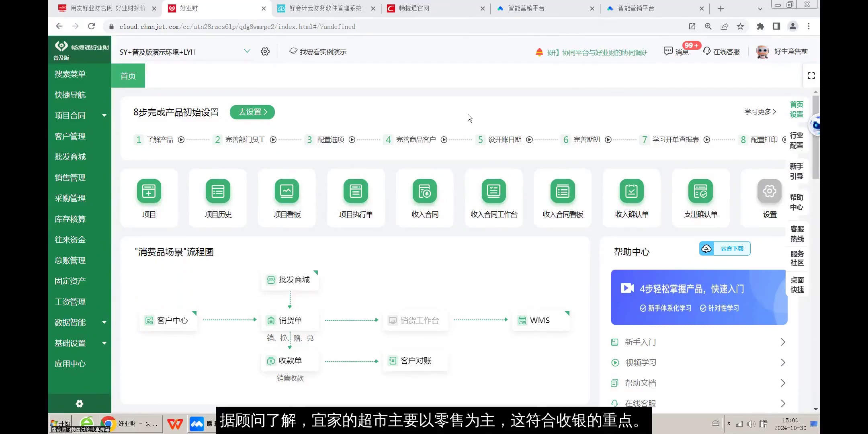Viewport: 868px width, 434px height.
Task: Open the 消息 notifications bell
Action: coord(668,51)
